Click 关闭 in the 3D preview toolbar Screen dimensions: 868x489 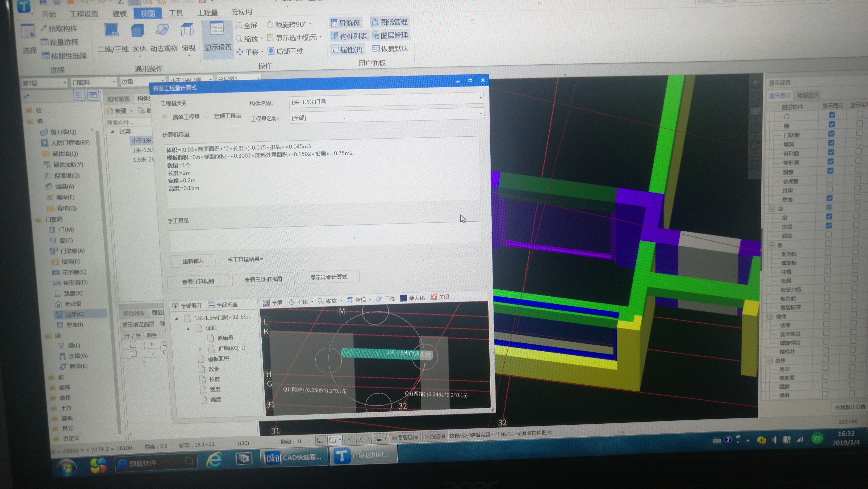click(440, 297)
